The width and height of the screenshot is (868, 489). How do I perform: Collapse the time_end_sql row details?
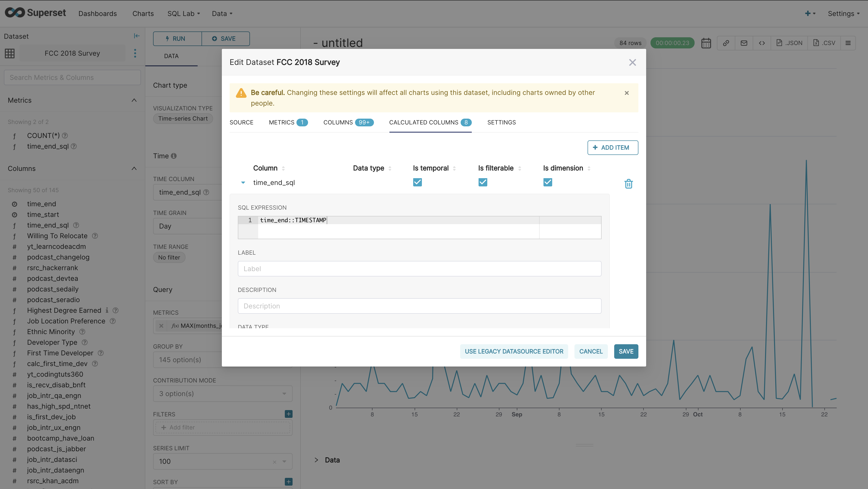[x=243, y=183]
